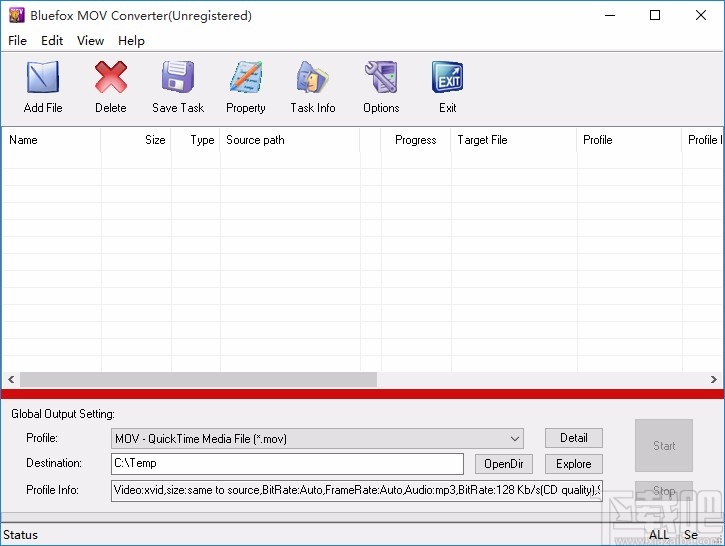Sort by the Type column header
725x546 pixels.
(195, 140)
